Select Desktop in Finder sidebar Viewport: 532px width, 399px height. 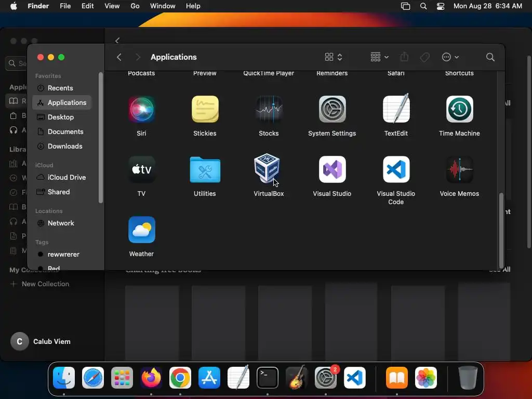point(62,117)
